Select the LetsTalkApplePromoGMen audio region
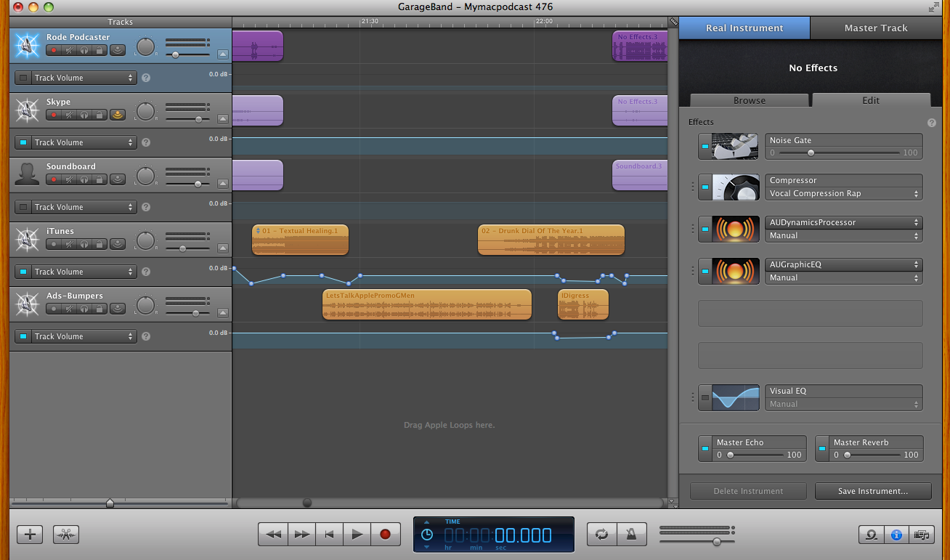 (426, 305)
